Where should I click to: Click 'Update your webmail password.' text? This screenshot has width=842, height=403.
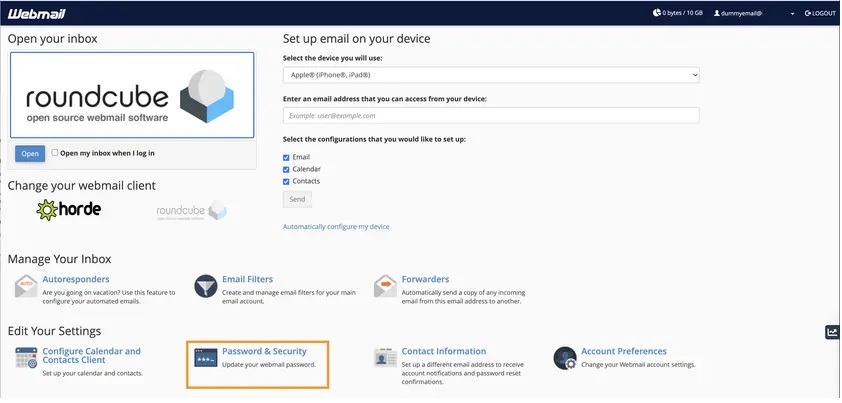point(269,365)
